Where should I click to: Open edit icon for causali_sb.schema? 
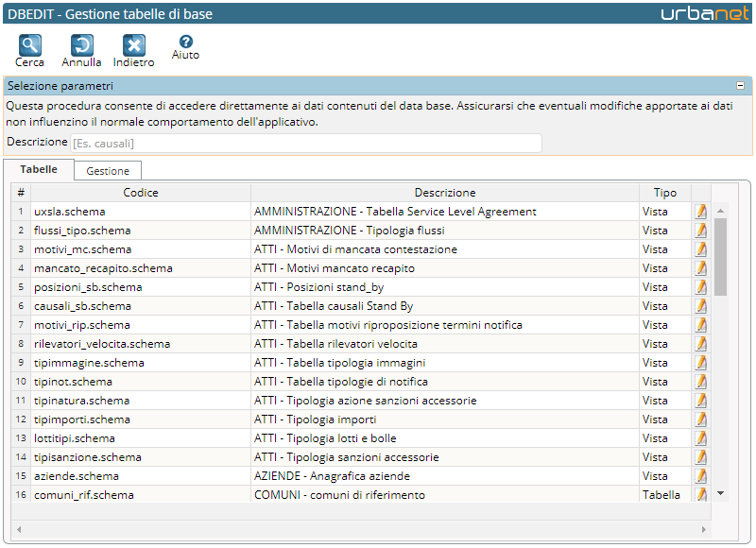[700, 306]
